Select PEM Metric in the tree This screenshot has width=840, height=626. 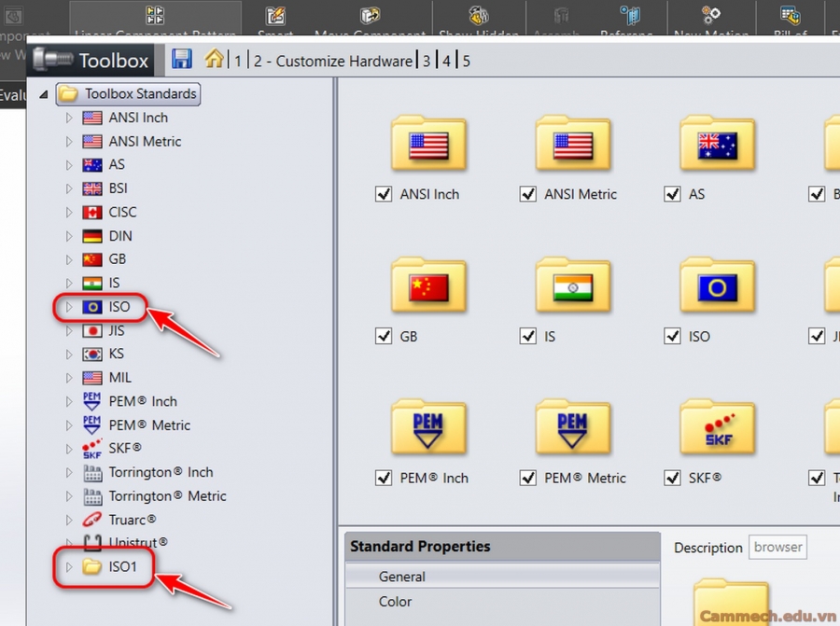(149, 425)
